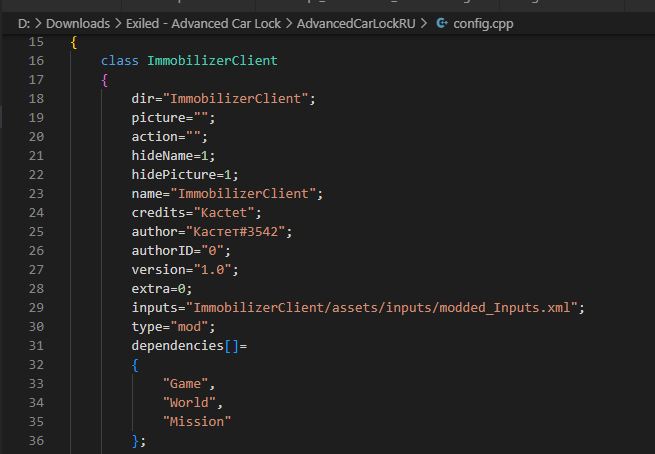
Task: Click line number 31 in the gutter
Action: pyautogui.click(x=36, y=346)
